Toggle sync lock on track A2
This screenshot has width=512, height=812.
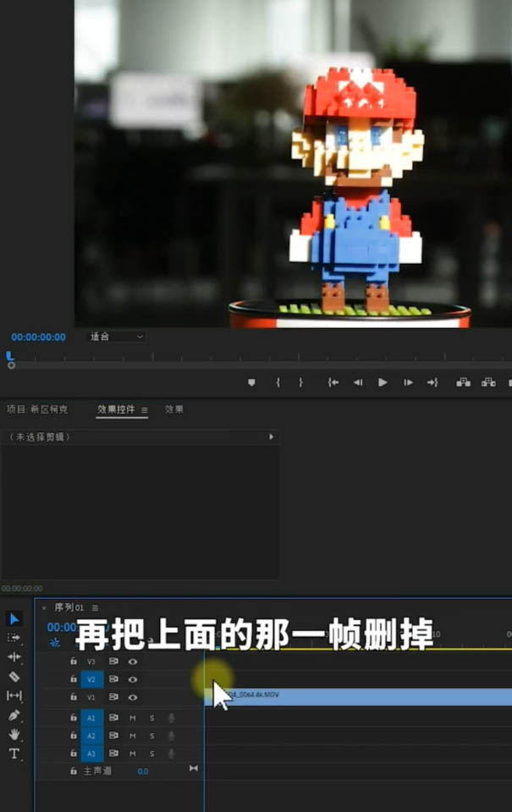pos(113,735)
